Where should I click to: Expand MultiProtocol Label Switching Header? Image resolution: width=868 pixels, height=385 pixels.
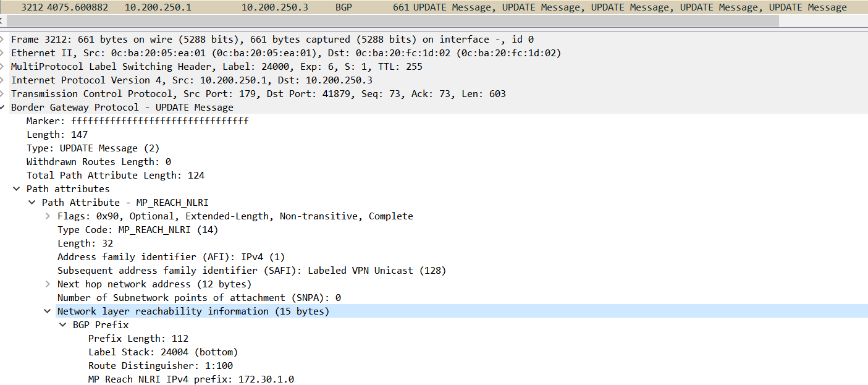(3, 67)
